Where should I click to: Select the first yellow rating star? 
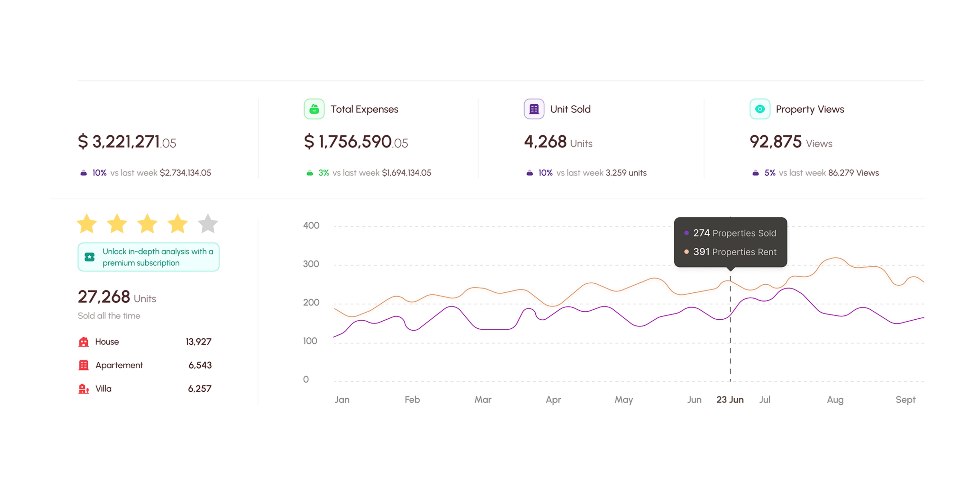pyautogui.click(x=87, y=224)
